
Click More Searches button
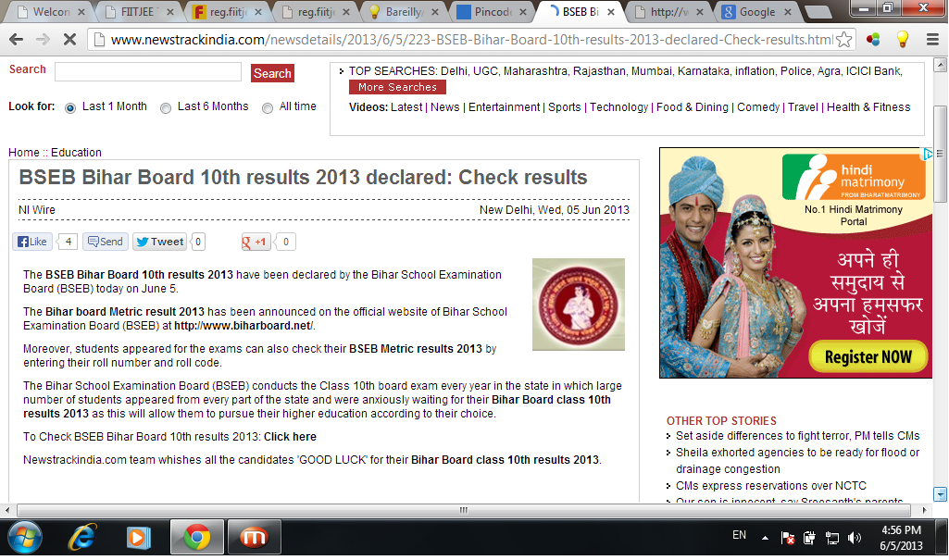[x=397, y=87]
